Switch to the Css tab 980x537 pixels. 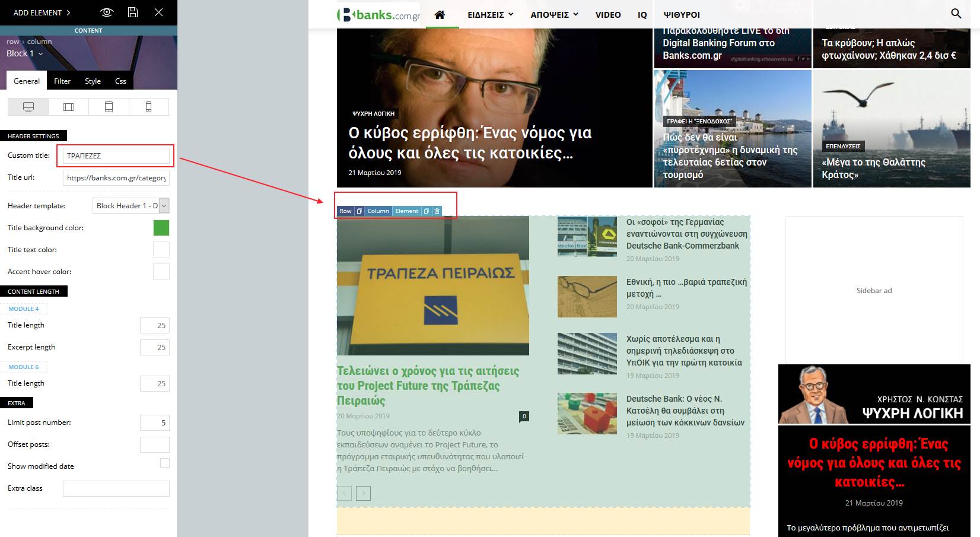tap(120, 81)
